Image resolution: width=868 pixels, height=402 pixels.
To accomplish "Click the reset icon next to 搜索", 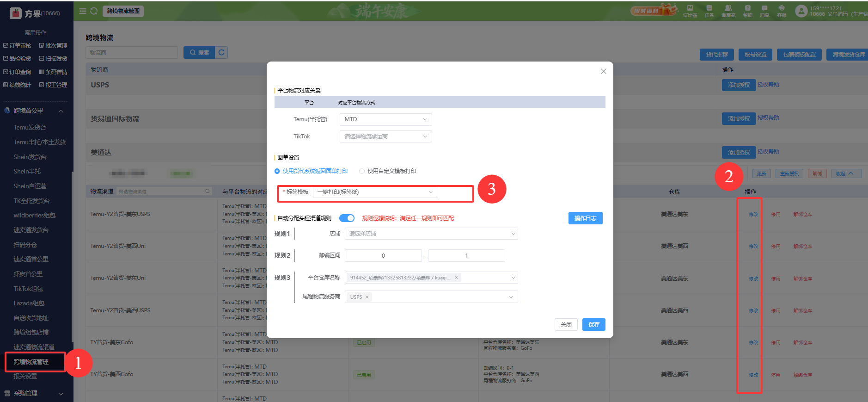I will 221,52.
